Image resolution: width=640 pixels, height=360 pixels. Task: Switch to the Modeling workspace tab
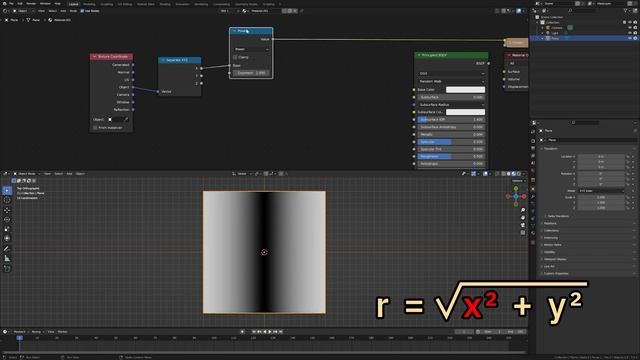click(89, 4)
